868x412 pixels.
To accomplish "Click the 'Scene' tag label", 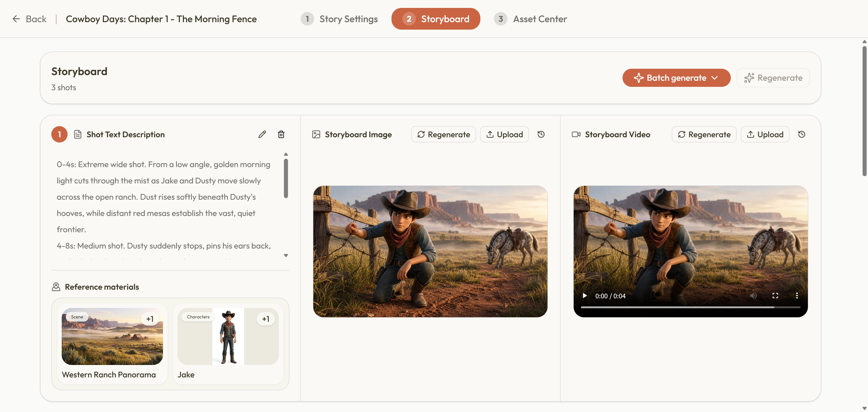I will [x=77, y=317].
